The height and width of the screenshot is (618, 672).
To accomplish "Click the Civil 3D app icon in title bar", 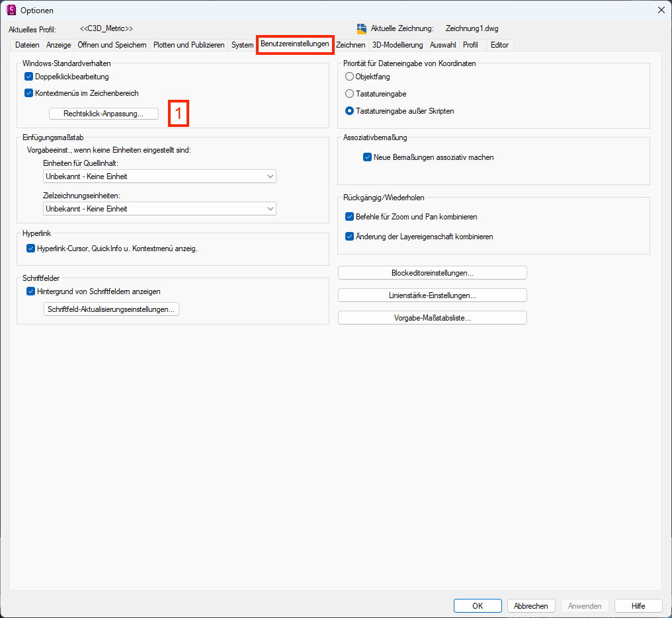I will pyautogui.click(x=11, y=10).
